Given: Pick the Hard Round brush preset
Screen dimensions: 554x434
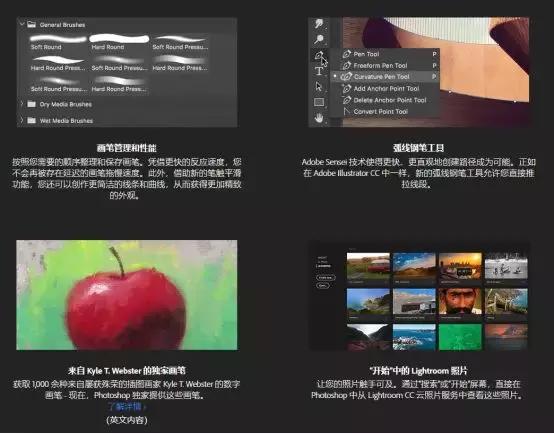Looking at the screenshot, I should point(119,42).
